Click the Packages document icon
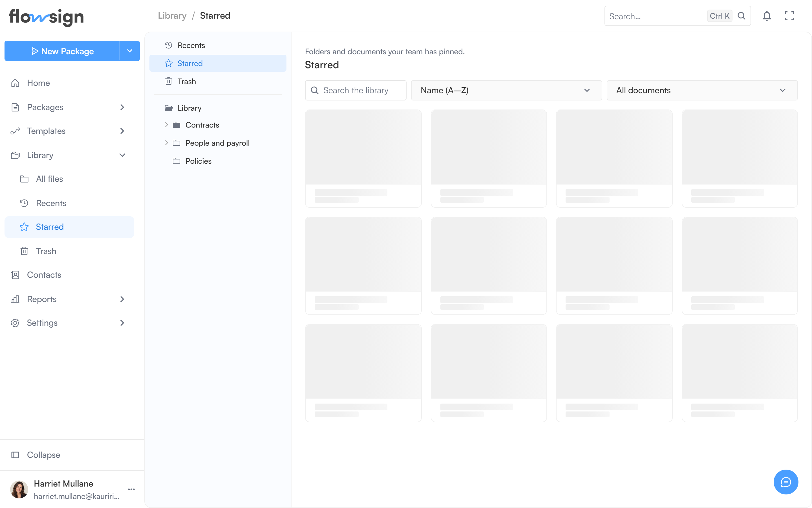 pyautogui.click(x=15, y=107)
